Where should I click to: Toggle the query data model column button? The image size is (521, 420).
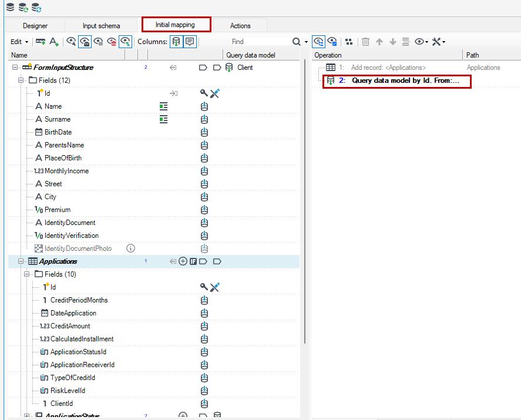click(x=176, y=42)
